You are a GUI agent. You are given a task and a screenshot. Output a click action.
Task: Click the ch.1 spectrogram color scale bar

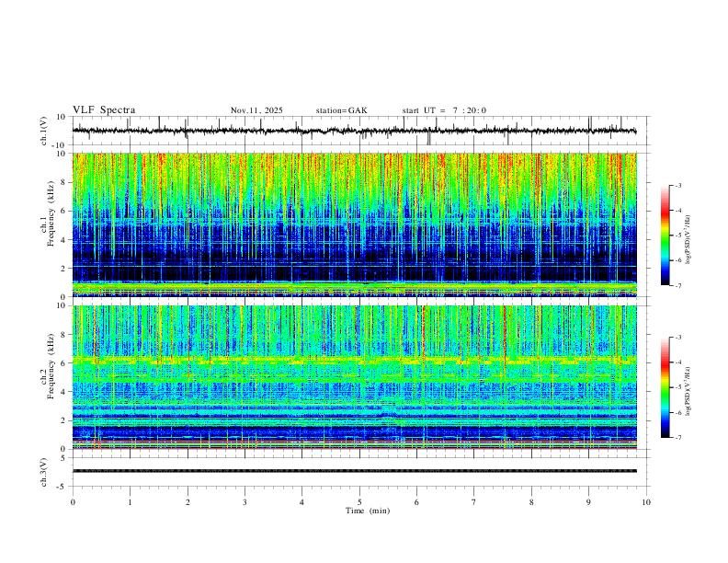pos(665,236)
